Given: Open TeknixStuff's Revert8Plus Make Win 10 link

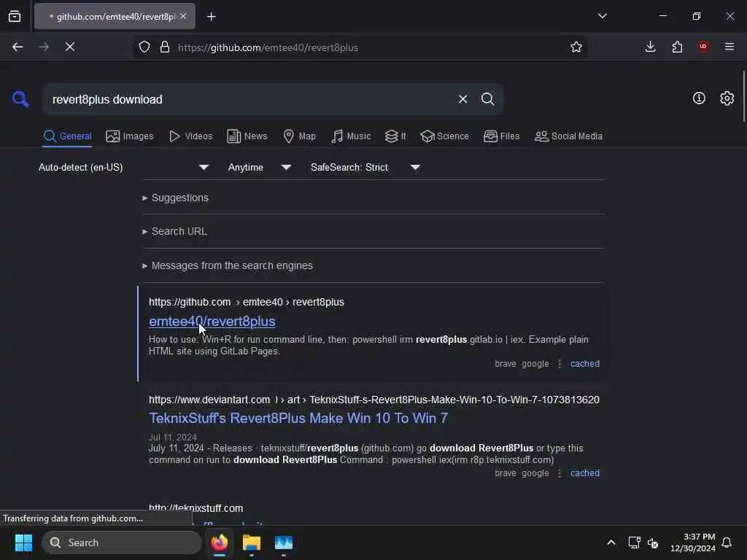Looking at the screenshot, I should click(298, 418).
